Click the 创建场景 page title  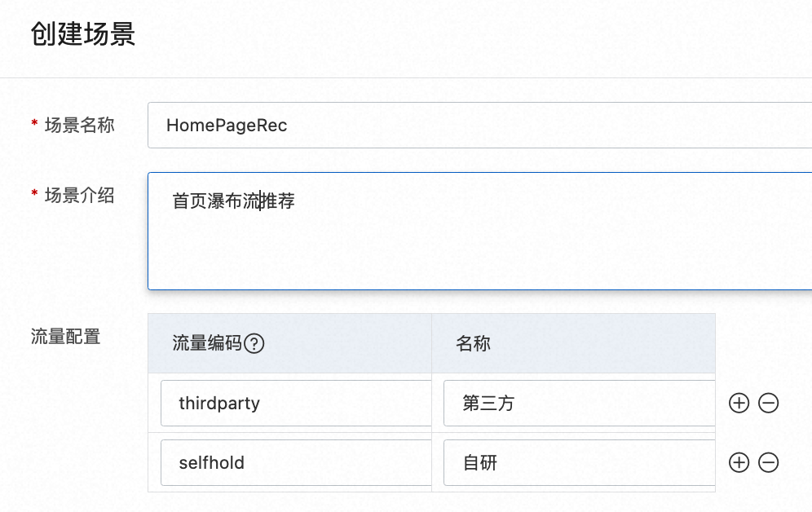pyautogui.click(x=82, y=34)
